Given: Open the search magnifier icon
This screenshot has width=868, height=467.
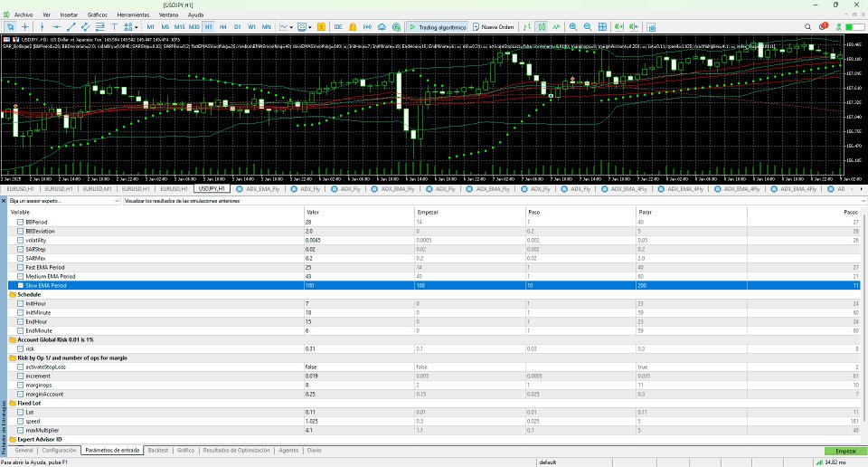Looking at the screenshot, I should pos(807,26).
